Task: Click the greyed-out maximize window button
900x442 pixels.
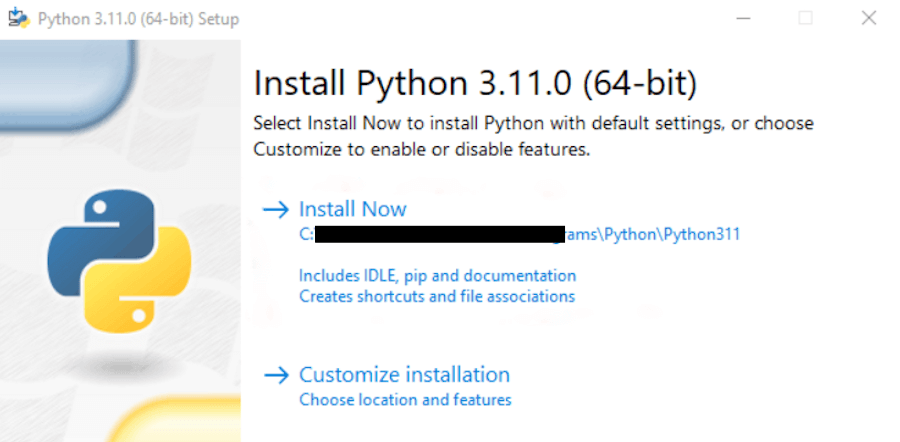Action: pos(805,19)
